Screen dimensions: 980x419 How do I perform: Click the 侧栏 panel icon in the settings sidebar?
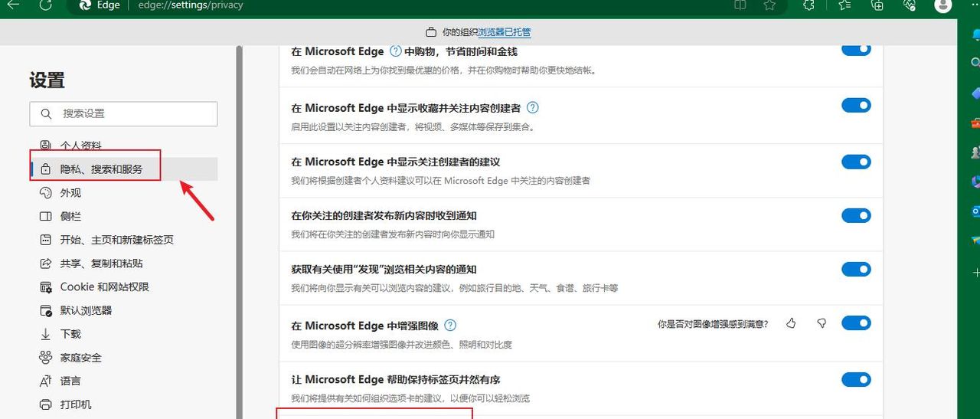point(45,217)
